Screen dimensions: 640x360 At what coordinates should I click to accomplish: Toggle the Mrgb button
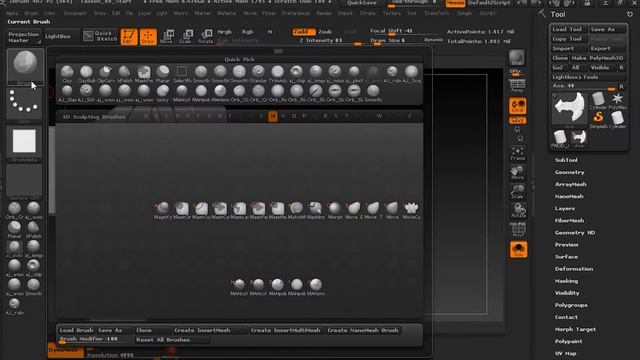pyautogui.click(x=224, y=32)
